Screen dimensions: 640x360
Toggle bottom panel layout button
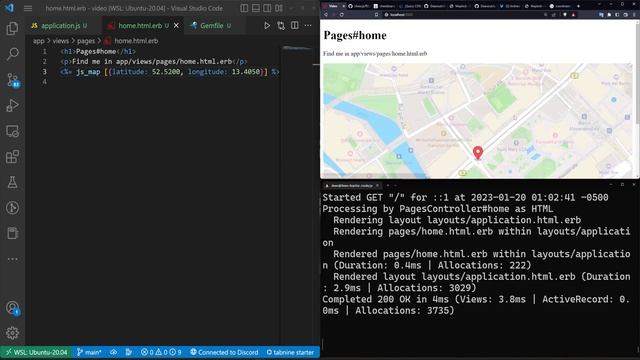click(256, 8)
